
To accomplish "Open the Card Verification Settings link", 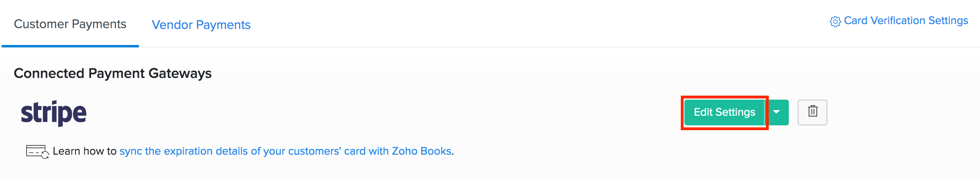I will tap(906, 21).
